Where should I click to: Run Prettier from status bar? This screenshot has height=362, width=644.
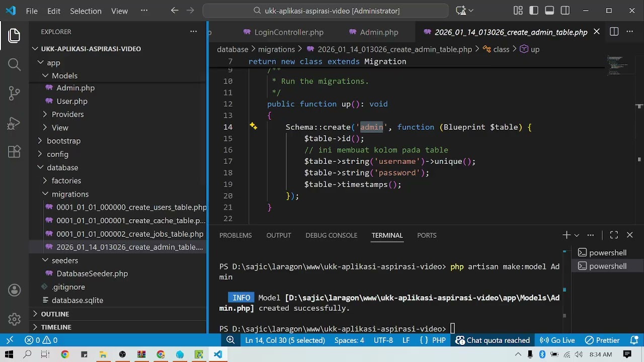[x=602, y=340]
